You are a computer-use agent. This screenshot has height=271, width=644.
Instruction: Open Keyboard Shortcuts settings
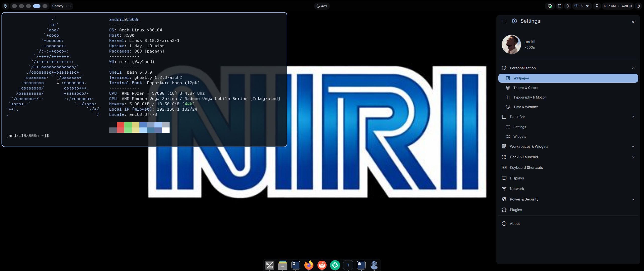[x=526, y=168]
